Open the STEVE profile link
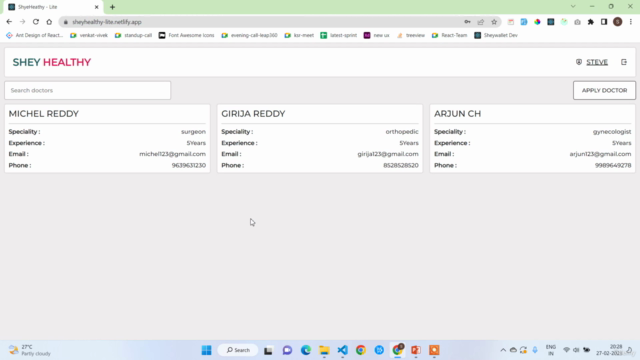The width and height of the screenshot is (640, 360). coord(597,62)
